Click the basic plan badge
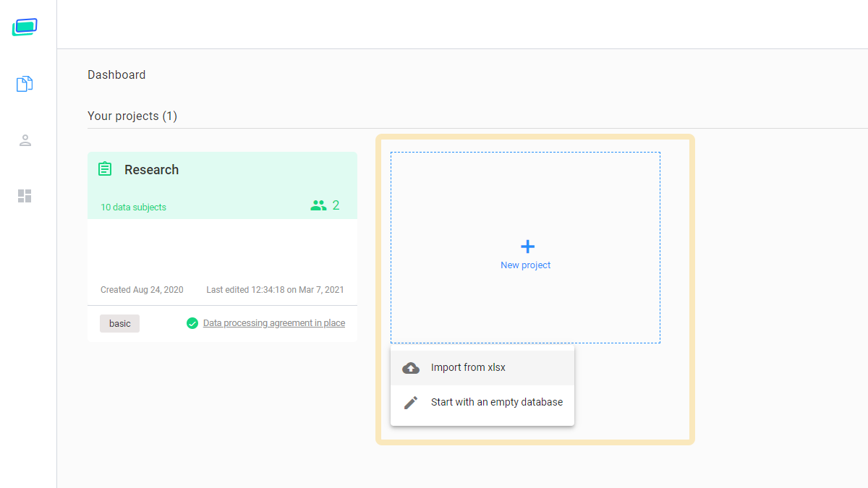The height and width of the screenshot is (488, 868). [120, 324]
